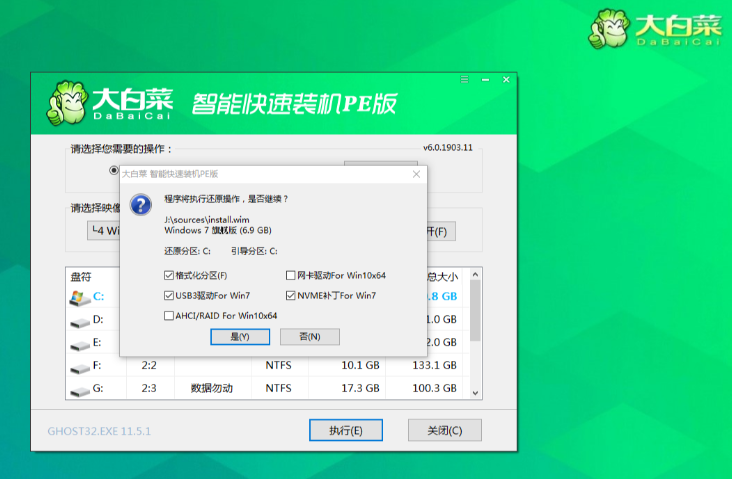Toggle USB3驱动For Win7 checkbox
This screenshot has height=479, width=732.
coord(169,296)
